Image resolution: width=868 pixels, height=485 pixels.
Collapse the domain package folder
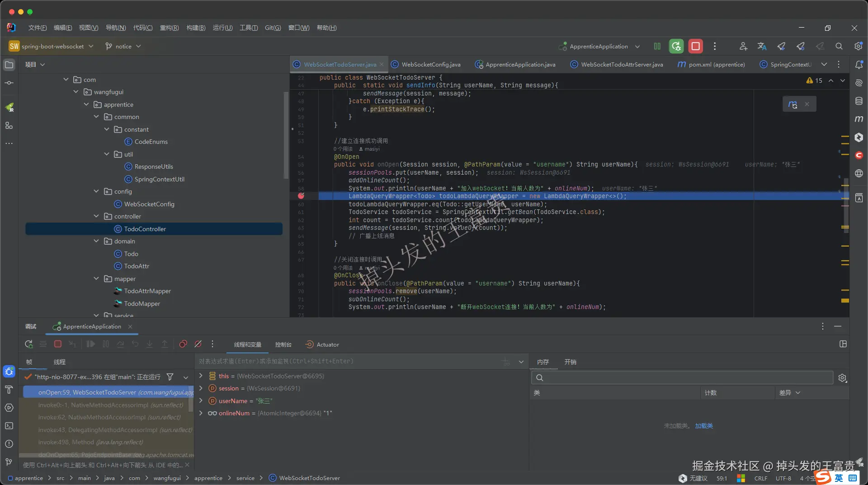(96, 241)
